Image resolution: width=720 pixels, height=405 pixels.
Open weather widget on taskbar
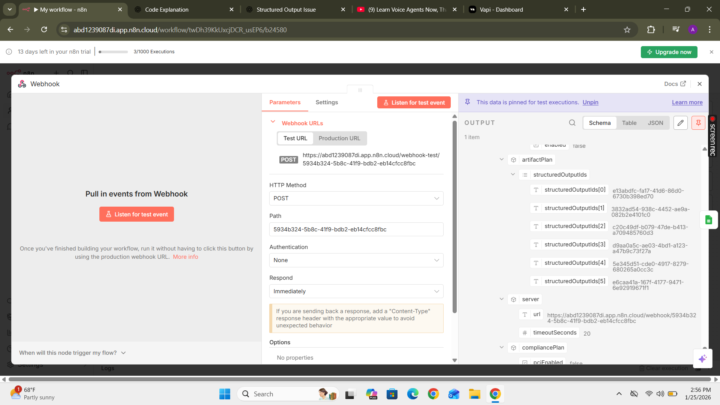click(x=32, y=394)
